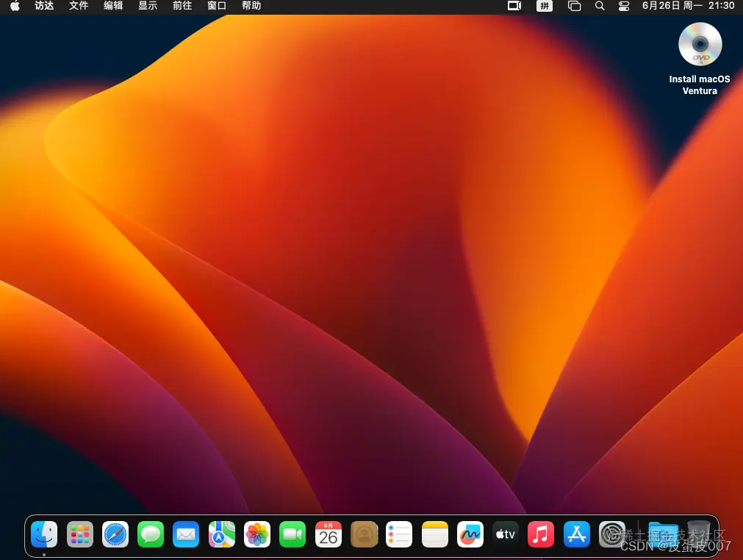Open Photos app in the Dock
Screen dimensions: 743x560
point(256,534)
